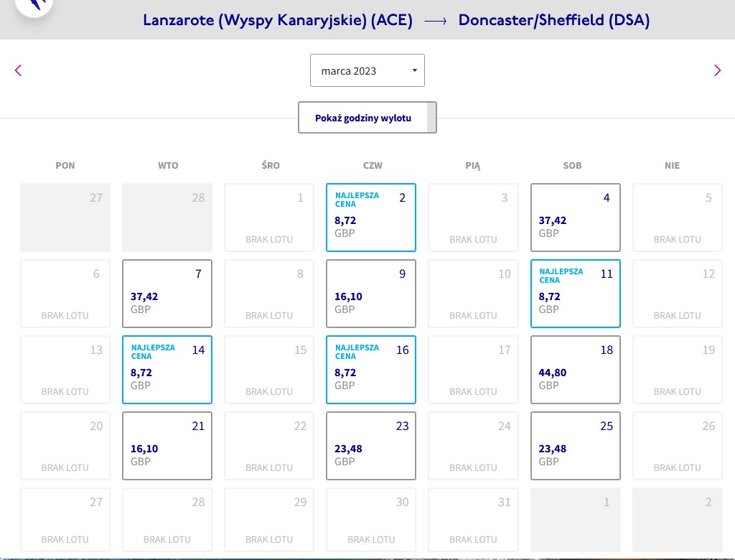The height and width of the screenshot is (560, 735).
Task: Click the PON weekday column header
Action: pos(65,166)
